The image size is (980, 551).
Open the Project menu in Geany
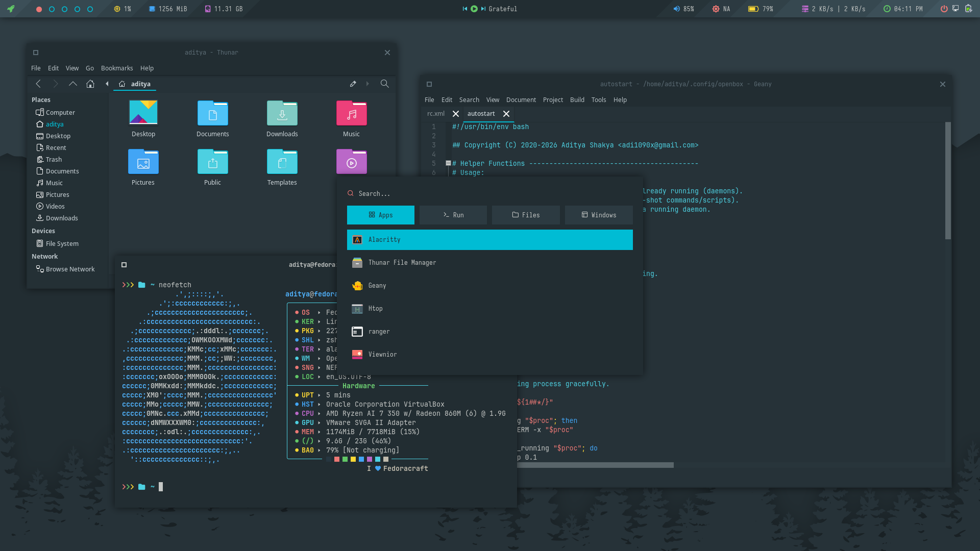[x=553, y=100]
